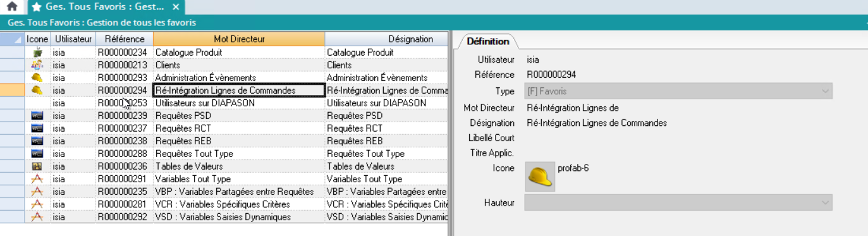
Task: Click the VSD Variables Saisies row icon
Action: click(37, 217)
